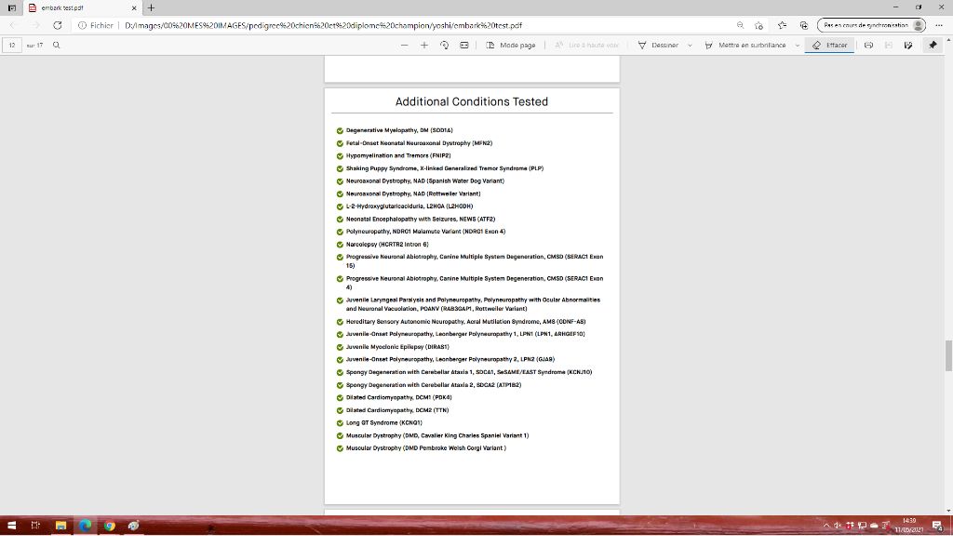Screen dimensions: 953x560
Task: Toggle the Effacer eraser tool
Action: 829,45
